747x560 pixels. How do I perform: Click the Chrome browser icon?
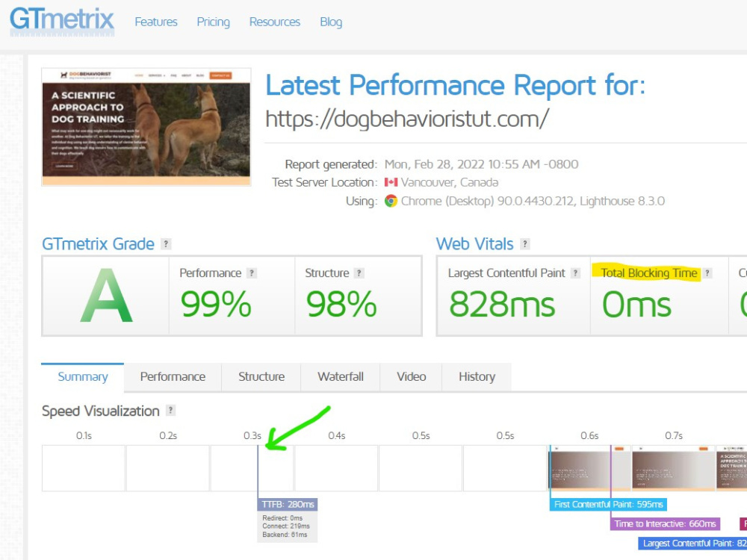tap(391, 201)
